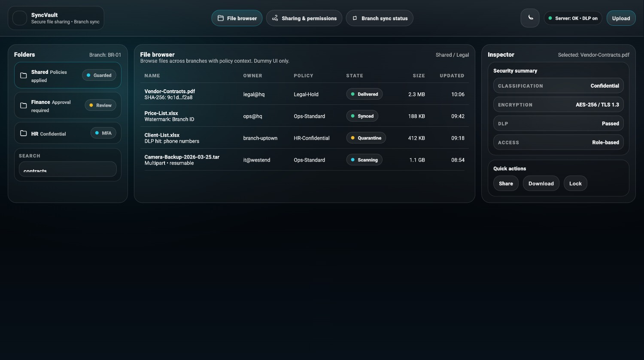Switch to the Branch sync status tab
644x360 pixels.
click(380, 18)
